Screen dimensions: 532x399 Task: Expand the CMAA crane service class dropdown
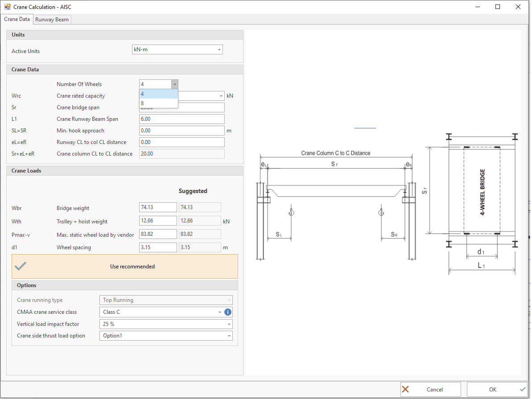(220, 312)
